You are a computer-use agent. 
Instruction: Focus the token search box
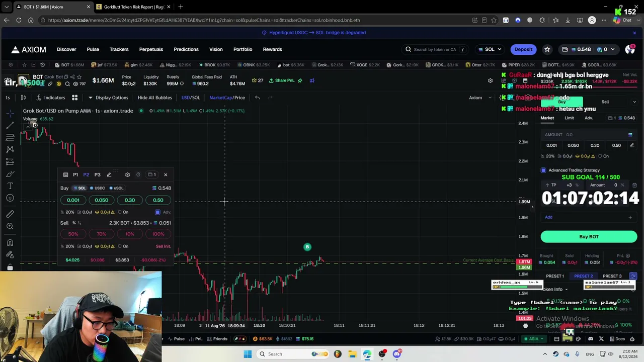click(436, 49)
